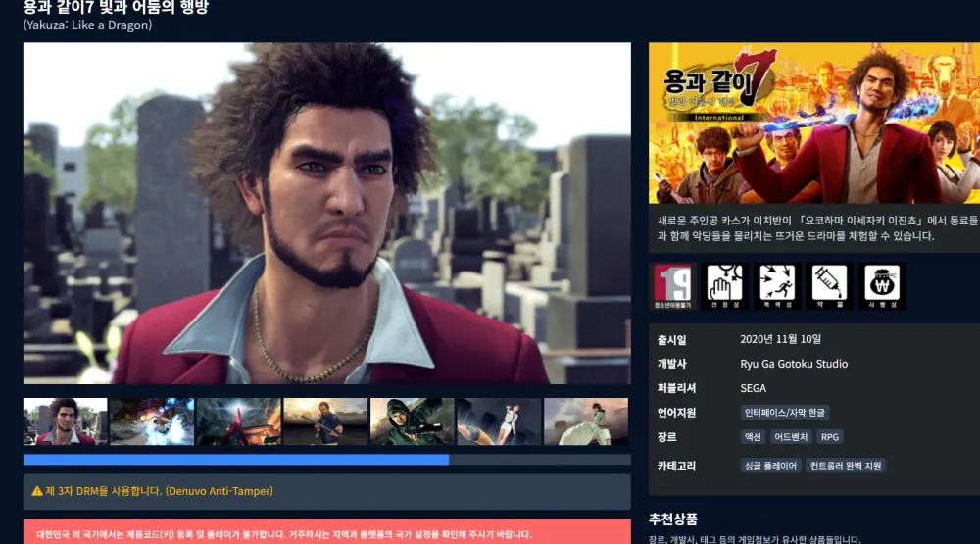This screenshot has width=980, height=544.
Task: Select the fourth thumbnail of man holding bat
Action: (325, 421)
